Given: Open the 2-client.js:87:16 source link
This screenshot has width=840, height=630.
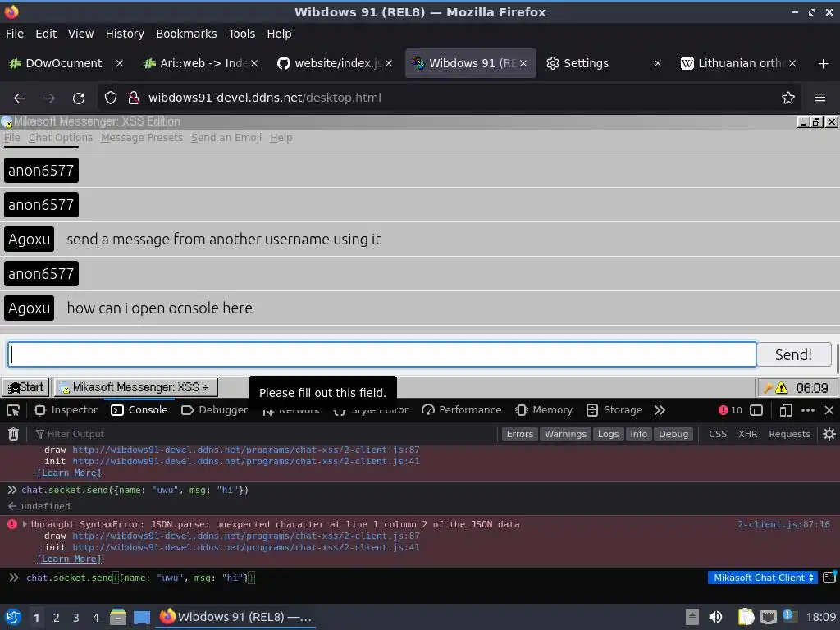Looking at the screenshot, I should coord(783,524).
